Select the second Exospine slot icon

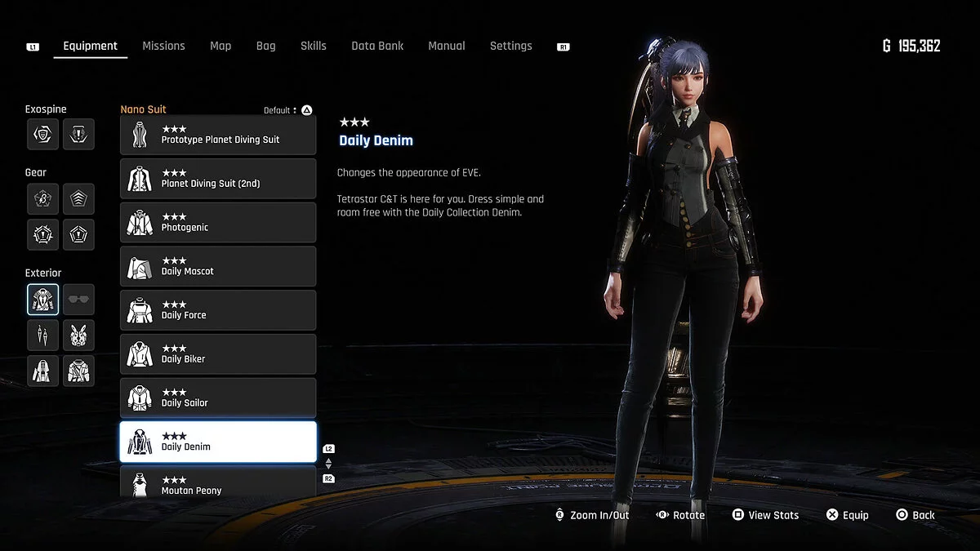[78, 134]
